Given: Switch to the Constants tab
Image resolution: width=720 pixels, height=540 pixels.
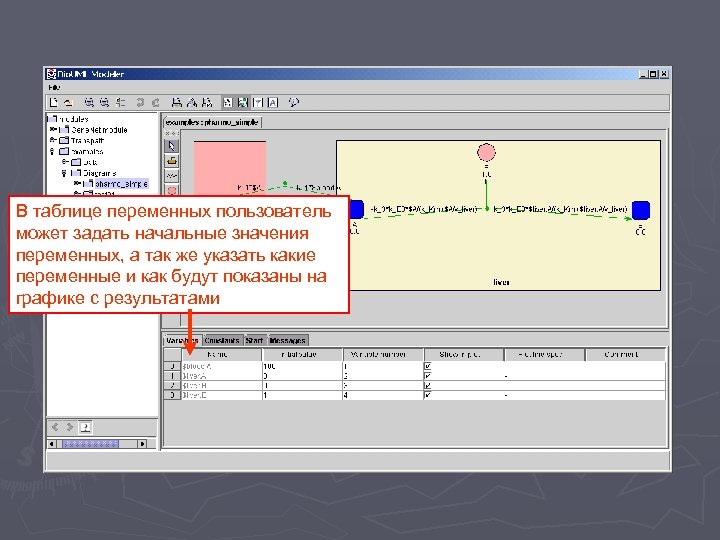Looking at the screenshot, I should coord(222,340).
